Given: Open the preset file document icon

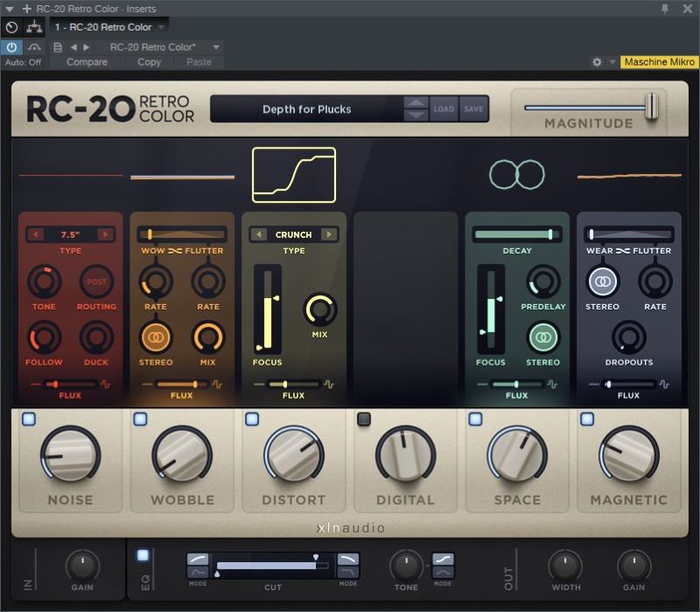Looking at the screenshot, I should click(x=58, y=47).
